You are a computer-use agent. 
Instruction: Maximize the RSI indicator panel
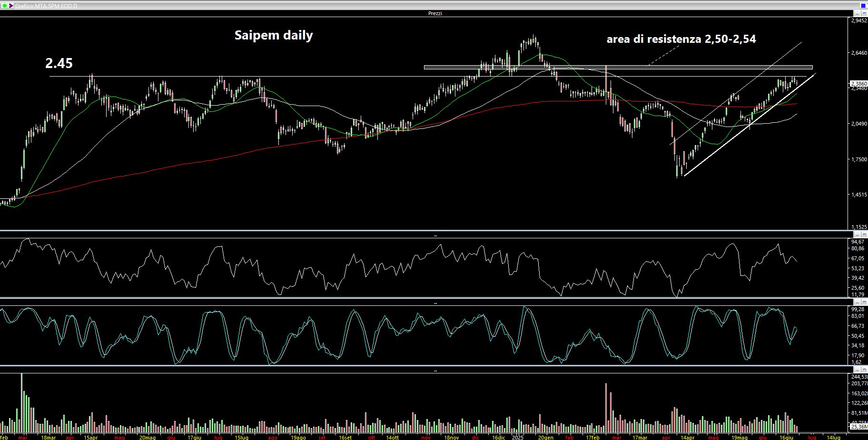864,235
